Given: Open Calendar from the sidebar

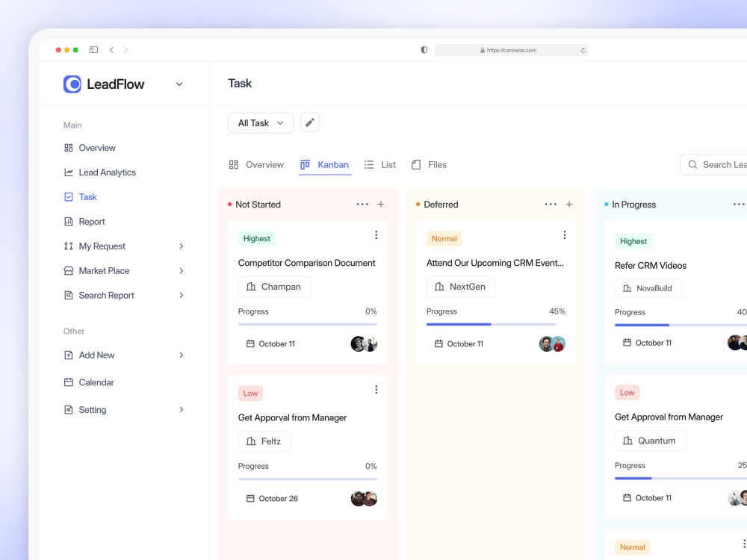Looking at the screenshot, I should (89, 382).
